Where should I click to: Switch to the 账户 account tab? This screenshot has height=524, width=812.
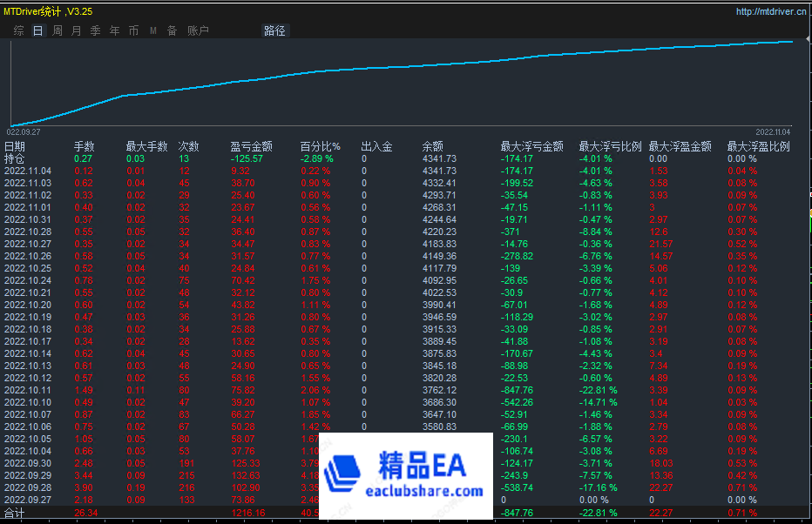(x=198, y=30)
